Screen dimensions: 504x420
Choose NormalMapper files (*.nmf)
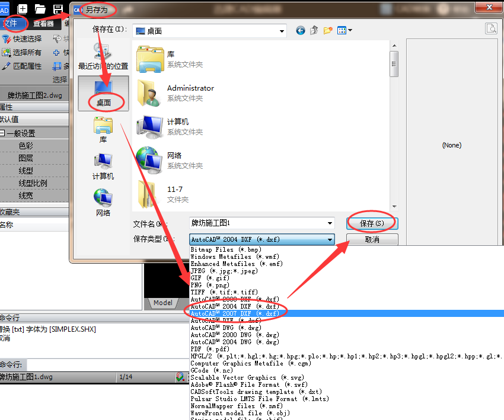237,406
